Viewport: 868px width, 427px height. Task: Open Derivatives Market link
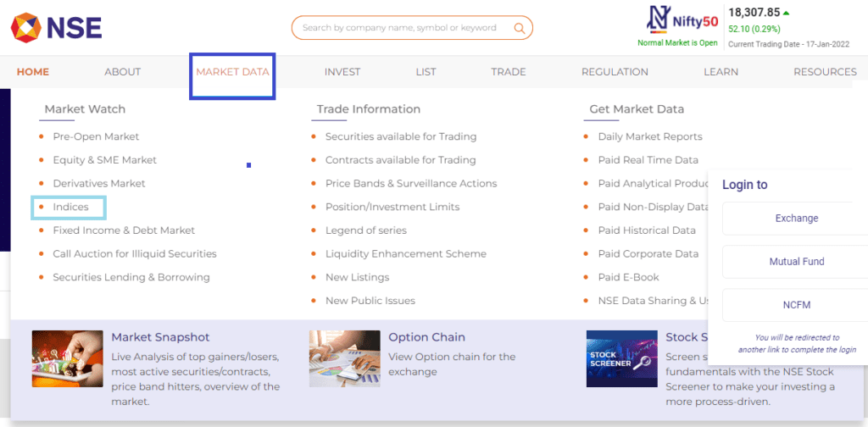(x=98, y=183)
